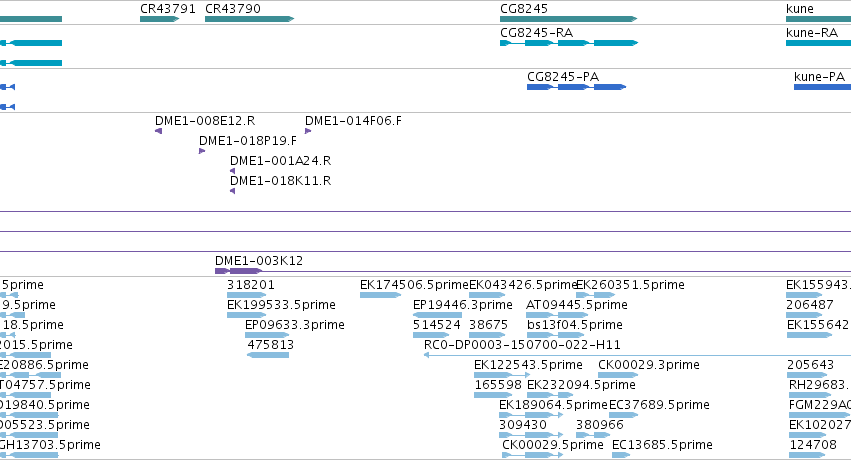851x460 pixels.
Task: Select the 206487 EST label
Action: pyautogui.click(x=810, y=305)
